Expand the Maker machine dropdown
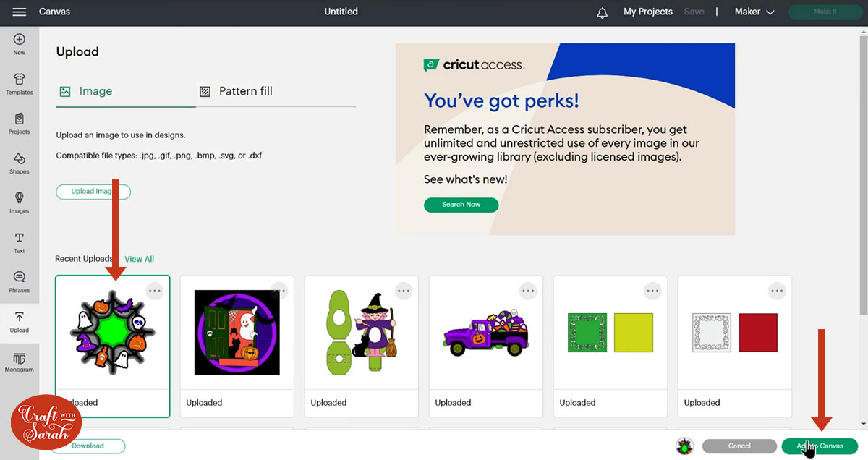Viewport: 868px width, 460px height. pos(754,12)
